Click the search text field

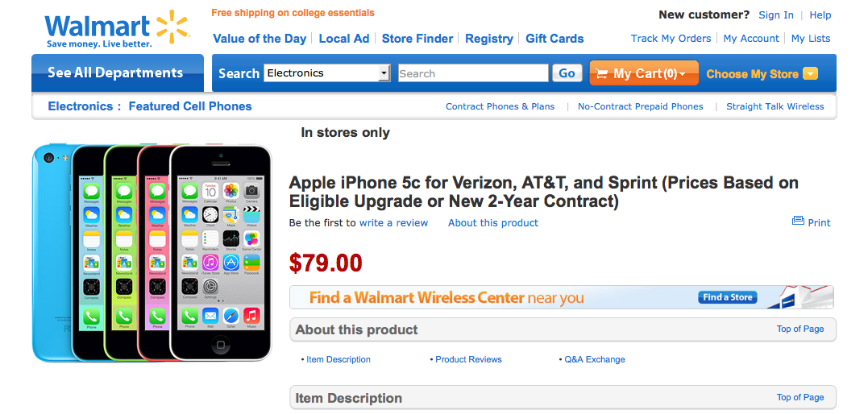473,73
